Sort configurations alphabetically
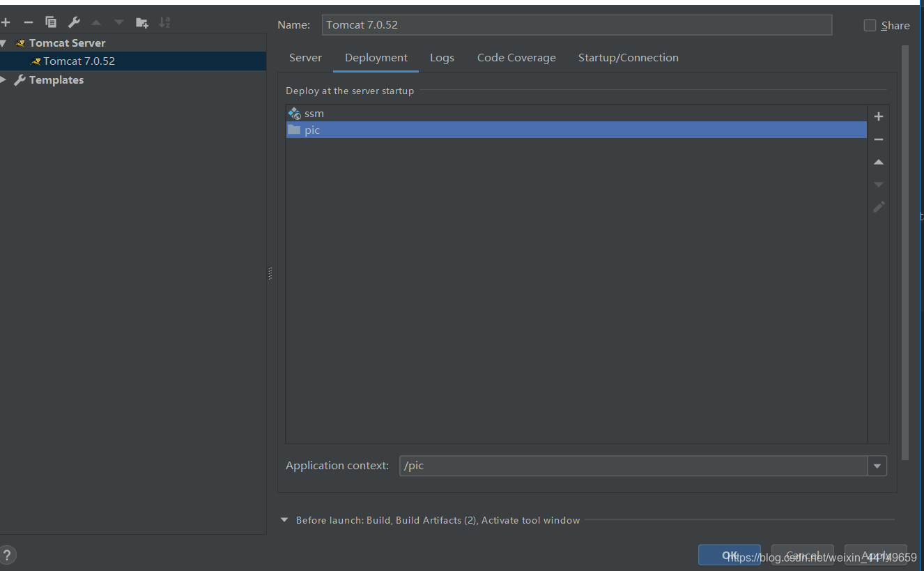This screenshot has height=571, width=924. pos(164,22)
